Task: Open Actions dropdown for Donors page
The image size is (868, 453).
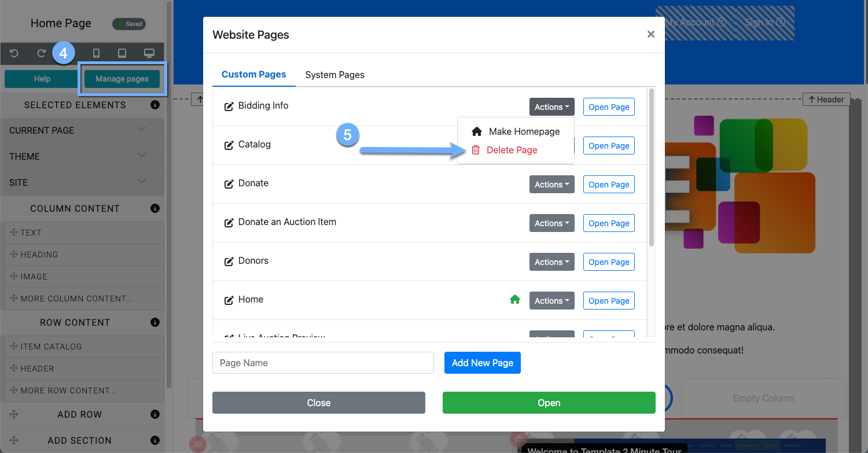Action: point(551,262)
